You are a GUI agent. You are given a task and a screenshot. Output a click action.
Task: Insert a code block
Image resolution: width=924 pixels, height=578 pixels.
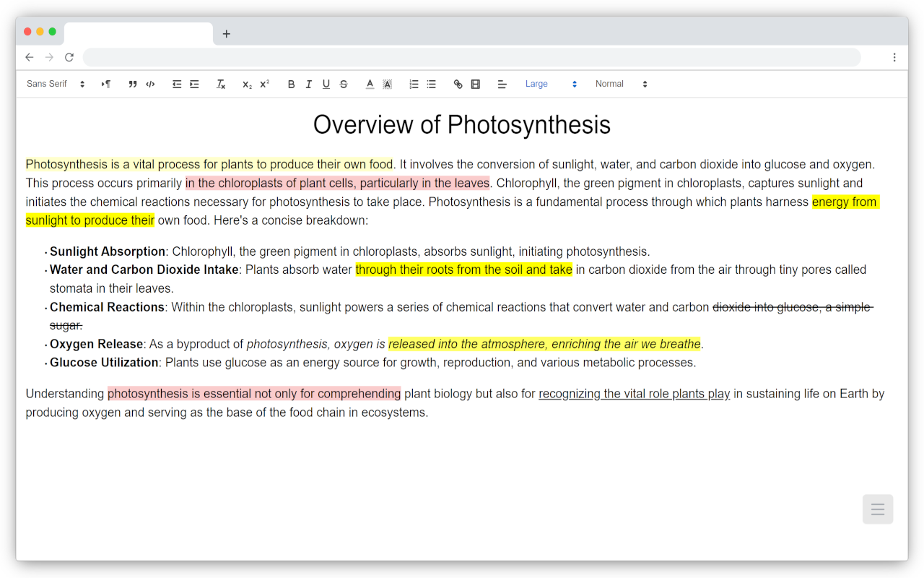coord(150,84)
